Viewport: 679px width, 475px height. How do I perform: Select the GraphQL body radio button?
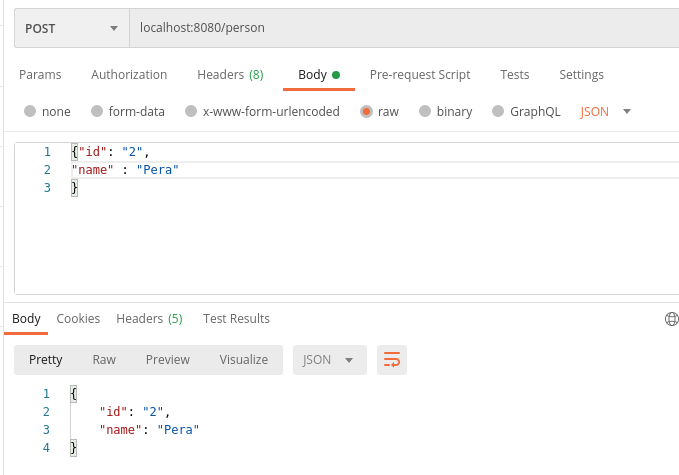pyautogui.click(x=498, y=111)
